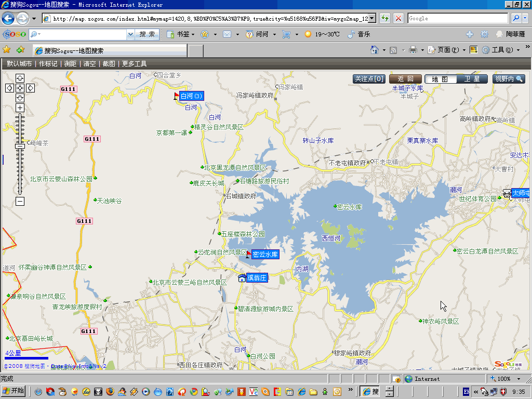
Task: Pan the map left with arrow
Action: click(9, 88)
